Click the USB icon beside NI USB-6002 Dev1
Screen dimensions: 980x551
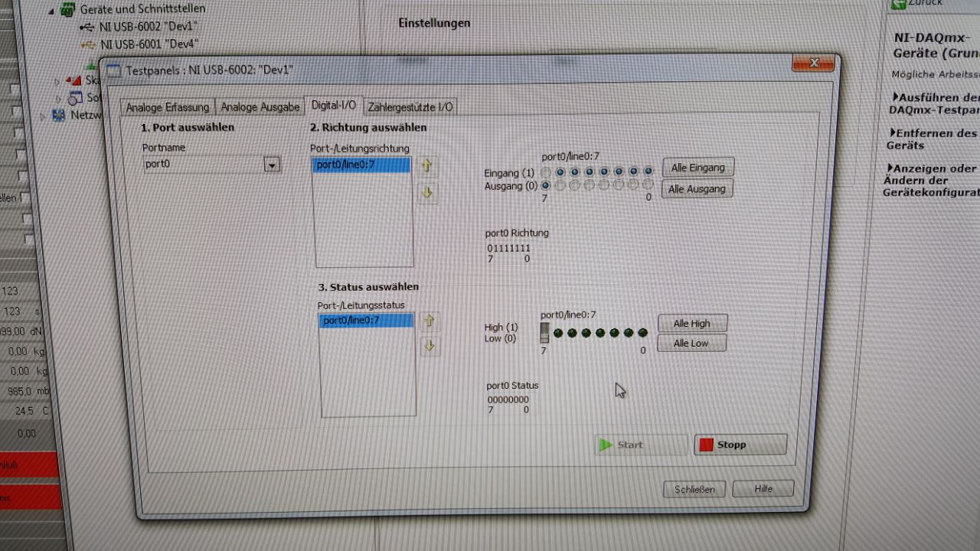[x=87, y=26]
